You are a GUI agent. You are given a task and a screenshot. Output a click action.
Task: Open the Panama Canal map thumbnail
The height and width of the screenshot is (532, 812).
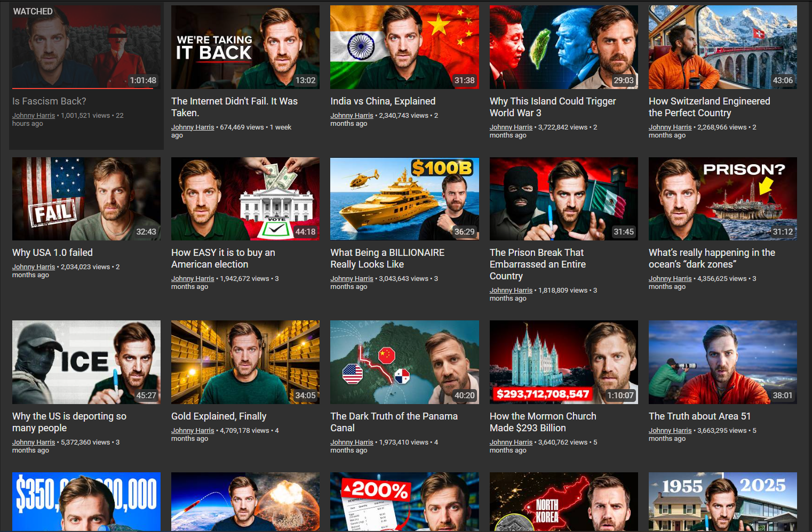click(404, 362)
